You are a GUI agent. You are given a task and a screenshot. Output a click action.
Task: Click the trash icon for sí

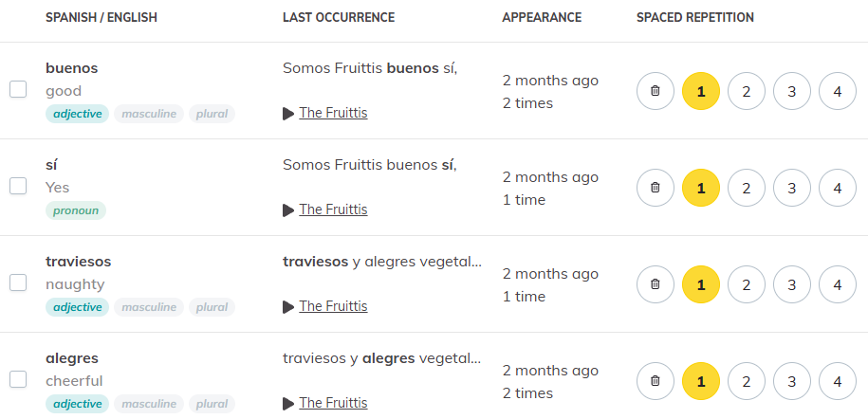coord(656,188)
